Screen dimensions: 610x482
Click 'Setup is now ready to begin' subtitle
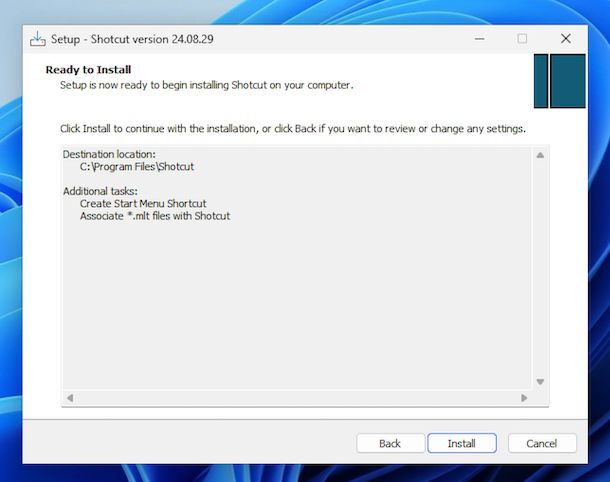tap(207, 85)
